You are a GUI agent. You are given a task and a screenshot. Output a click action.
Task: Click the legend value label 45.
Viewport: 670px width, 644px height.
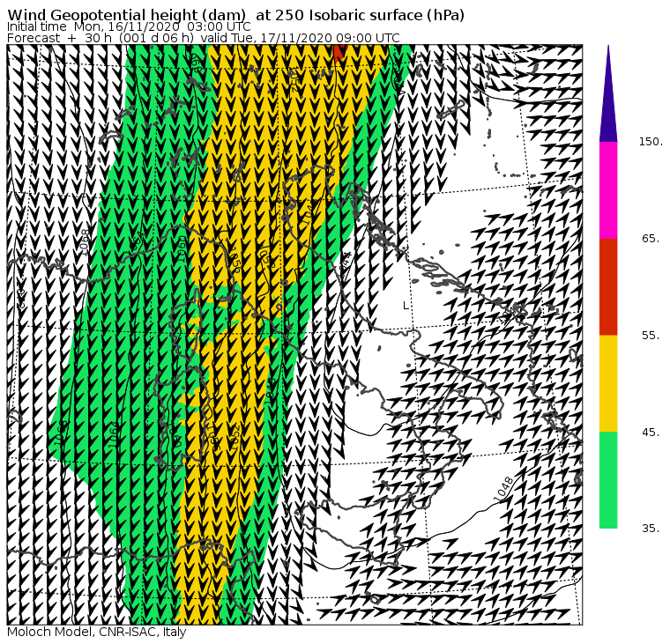point(651,433)
